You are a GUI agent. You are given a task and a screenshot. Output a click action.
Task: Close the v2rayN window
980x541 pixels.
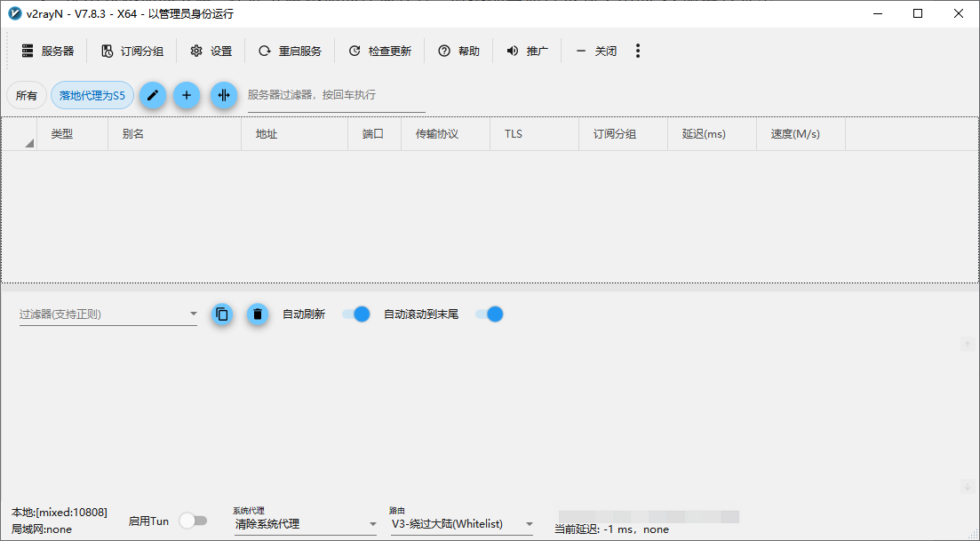coord(958,13)
